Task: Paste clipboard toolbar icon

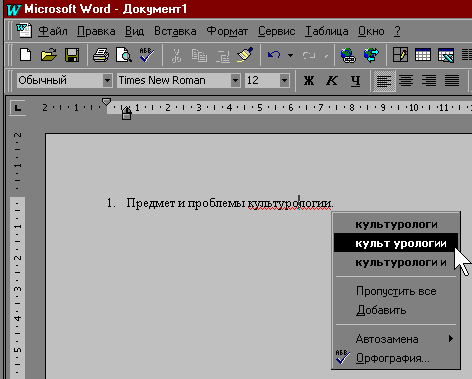Action: [x=222, y=55]
